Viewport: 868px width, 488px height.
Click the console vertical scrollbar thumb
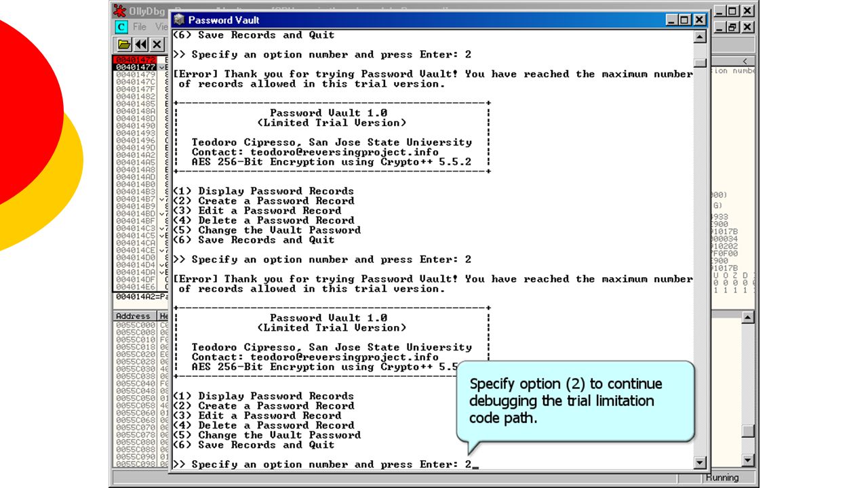coord(701,63)
